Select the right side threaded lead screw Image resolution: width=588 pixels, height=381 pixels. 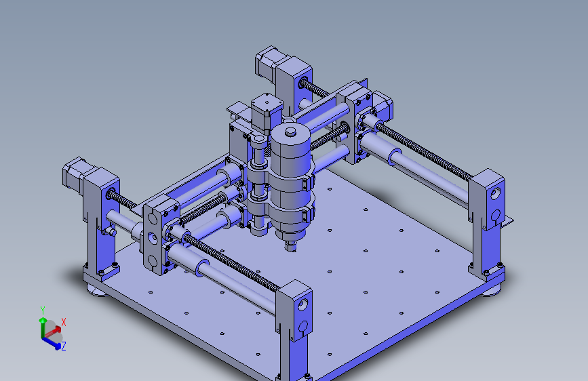pos(423,151)
